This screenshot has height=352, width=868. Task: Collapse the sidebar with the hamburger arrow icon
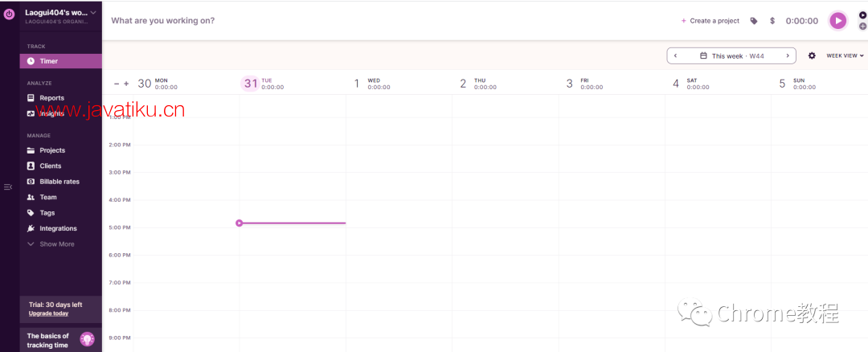click(8, 187)
